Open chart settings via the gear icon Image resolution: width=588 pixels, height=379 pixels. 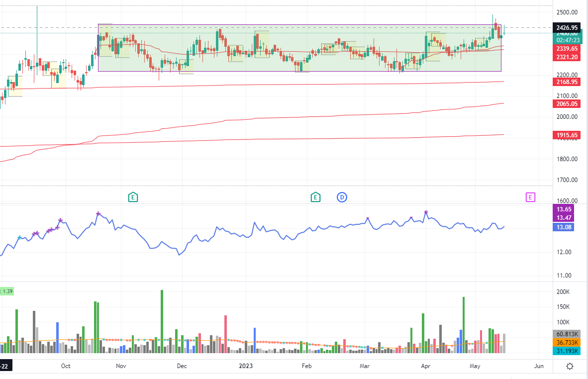[x=569, y=366]
